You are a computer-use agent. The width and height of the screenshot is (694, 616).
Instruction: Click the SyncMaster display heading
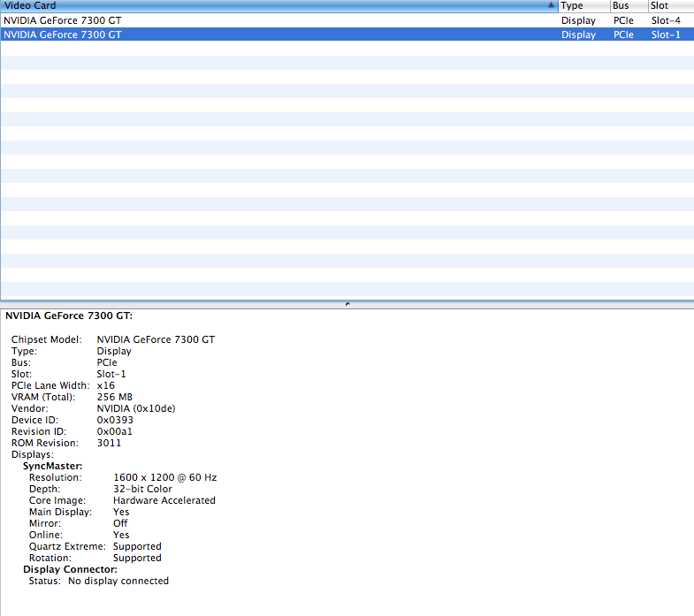coord(53,466)
